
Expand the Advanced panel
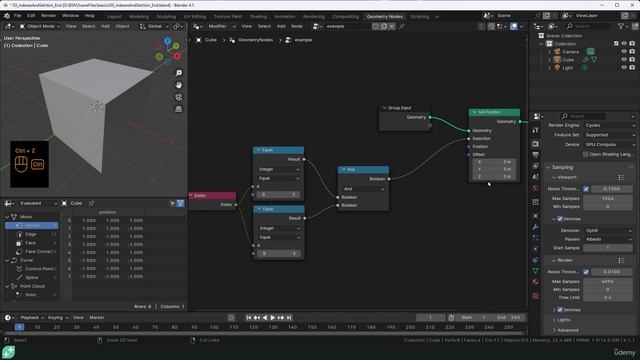coord(554,330)
